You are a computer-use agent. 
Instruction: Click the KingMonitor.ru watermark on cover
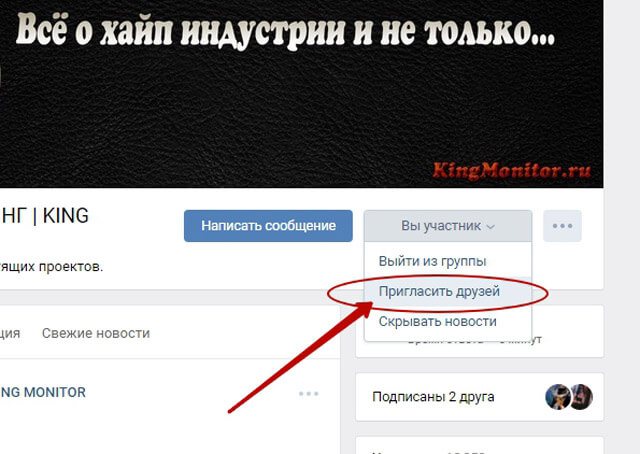click(x=512, y=170)
